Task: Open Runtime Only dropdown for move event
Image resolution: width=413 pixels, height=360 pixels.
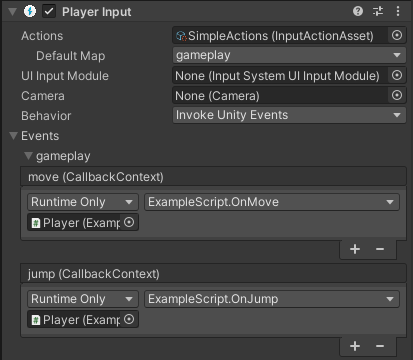Action: tap(83, 202)
